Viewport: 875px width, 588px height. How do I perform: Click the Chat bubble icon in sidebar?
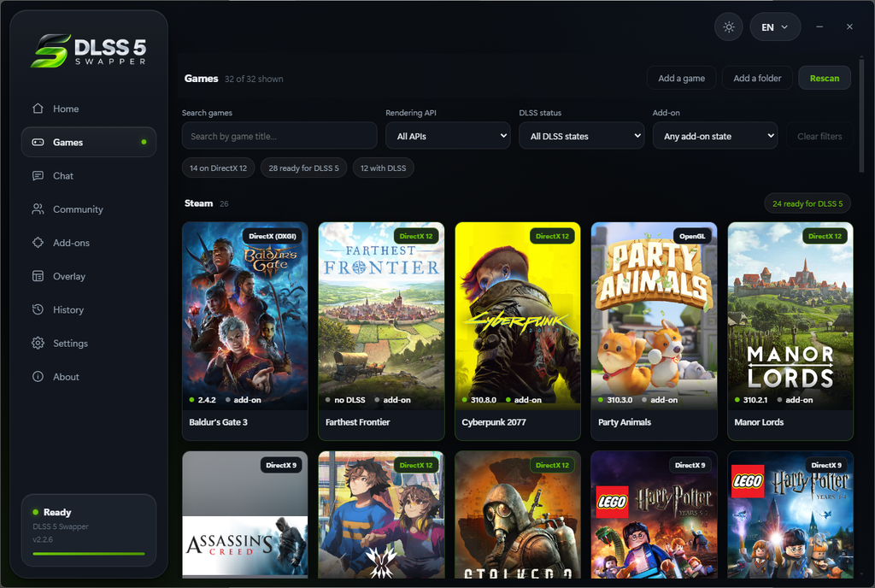pos(38,176)
